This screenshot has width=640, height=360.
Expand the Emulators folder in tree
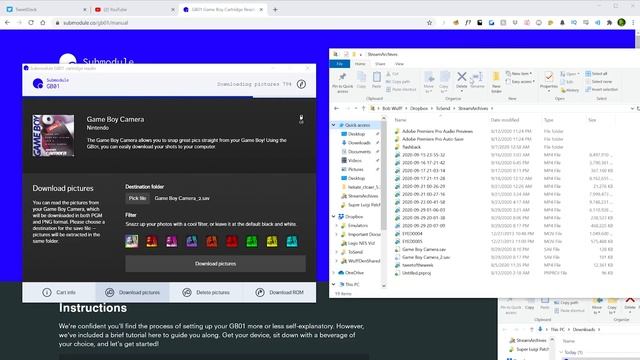[x=337, y=225]
